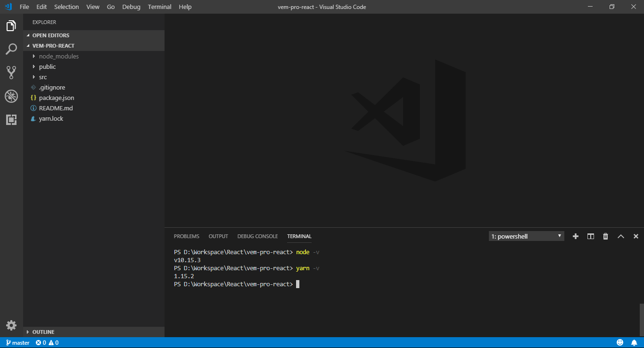The width and height of the screenshot is (644, 348).
Task: Open the View menu
Action: 93,7
